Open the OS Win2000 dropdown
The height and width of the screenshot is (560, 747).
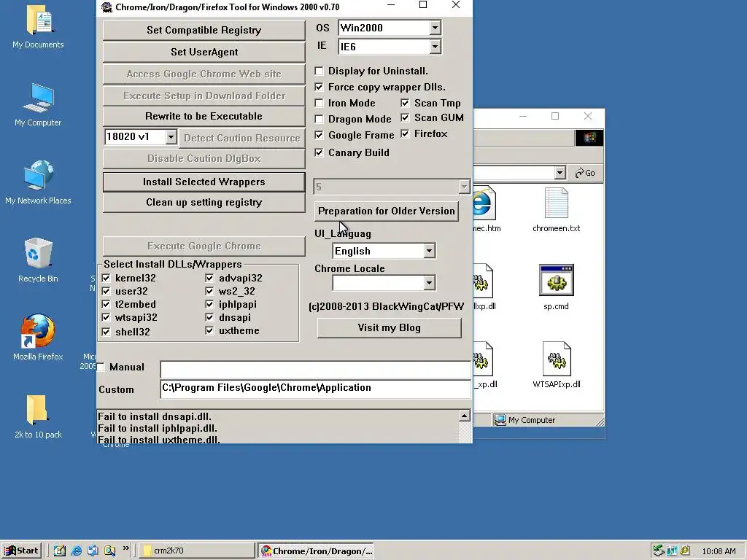pyautogui.click(x=435, y=28)
